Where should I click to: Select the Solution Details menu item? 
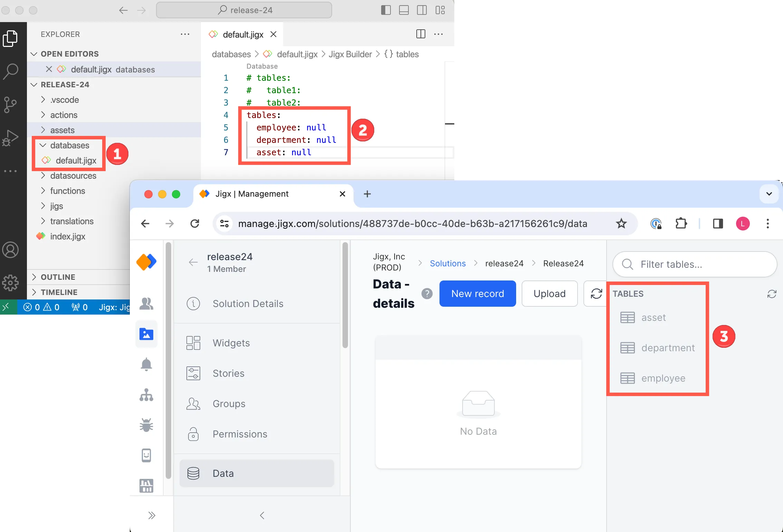click(248, 303)
